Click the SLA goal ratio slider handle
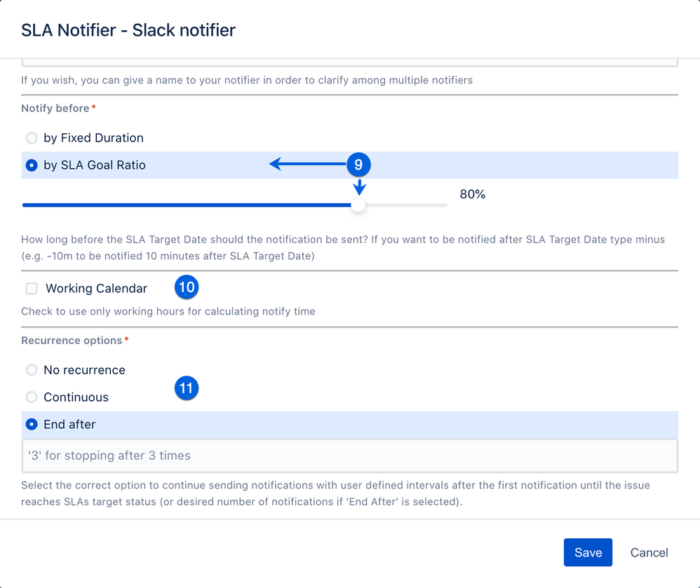The height and width of the screenshot is (588, 700). pos(359,205)
